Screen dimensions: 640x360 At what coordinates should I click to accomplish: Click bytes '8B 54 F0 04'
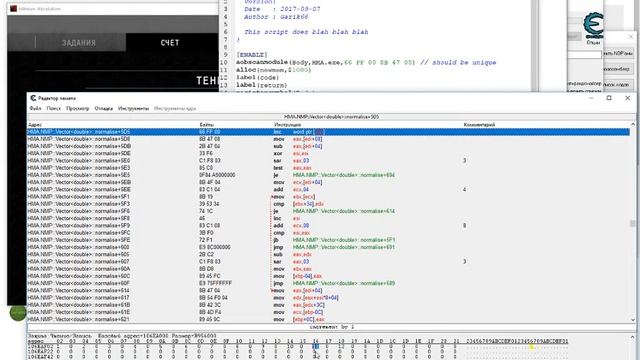(213, 298)
